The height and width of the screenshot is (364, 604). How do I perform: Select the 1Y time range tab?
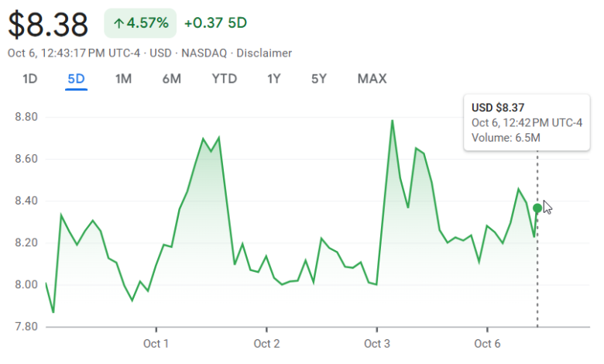coord(274,78)
